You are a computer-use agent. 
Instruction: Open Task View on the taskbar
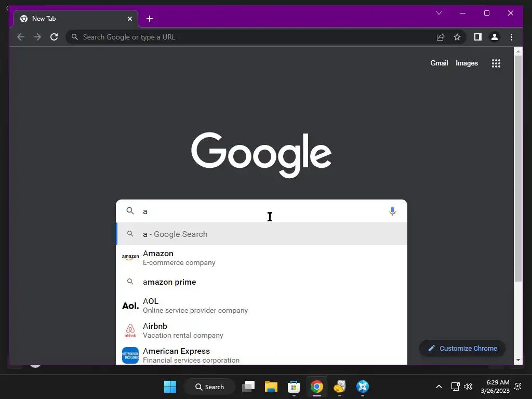(x=248, y=387)
